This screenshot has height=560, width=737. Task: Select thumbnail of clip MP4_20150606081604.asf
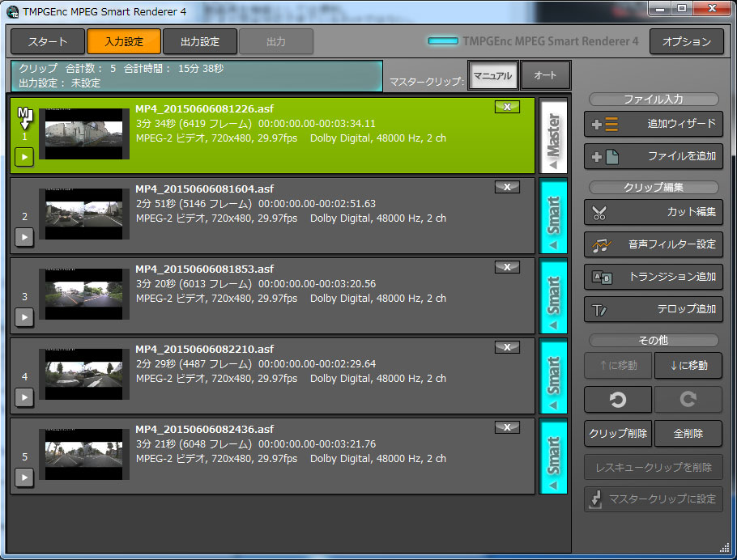click(x=84, y=214)
